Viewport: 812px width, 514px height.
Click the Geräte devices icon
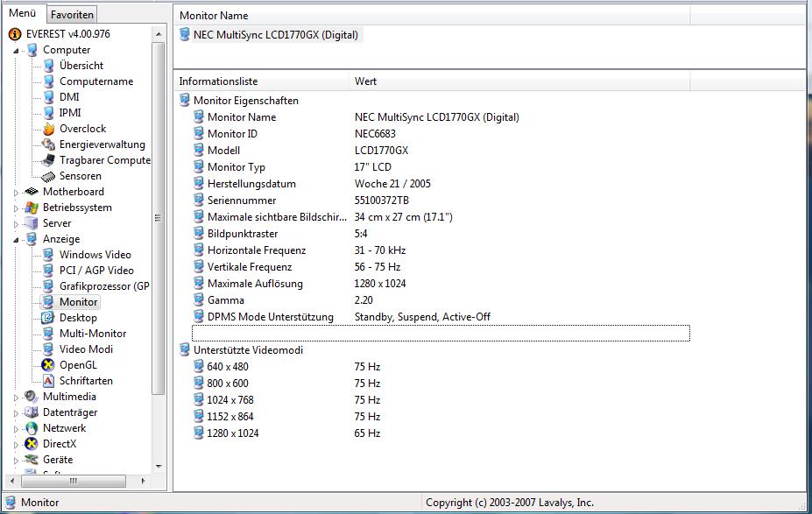(32, 460)
